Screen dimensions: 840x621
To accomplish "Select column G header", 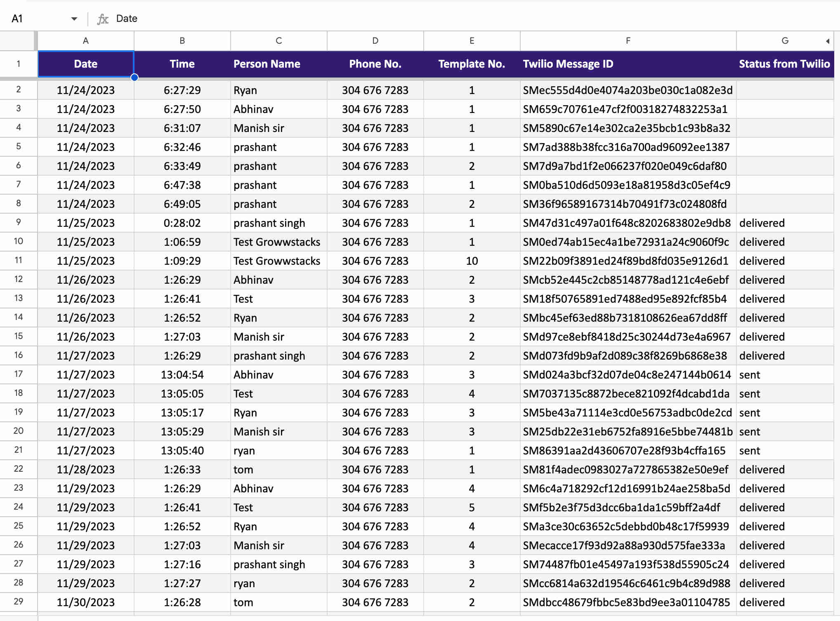I will 785,41.
